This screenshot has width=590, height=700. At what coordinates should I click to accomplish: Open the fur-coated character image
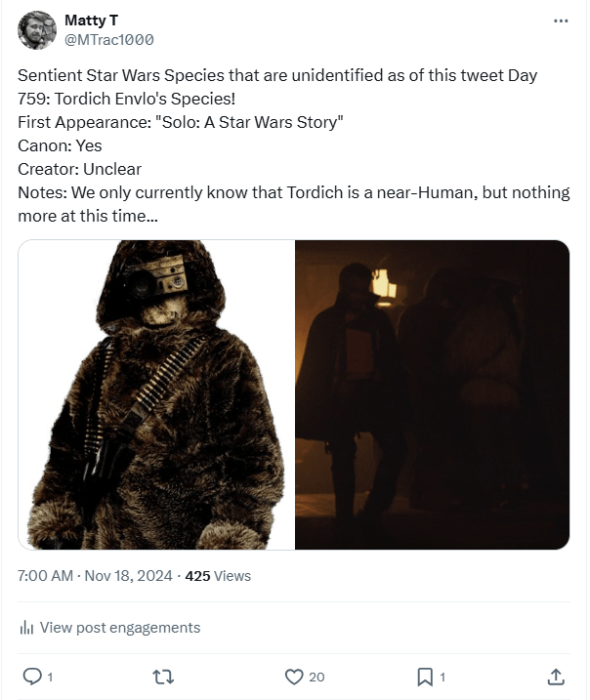click(x=156, y=394)
